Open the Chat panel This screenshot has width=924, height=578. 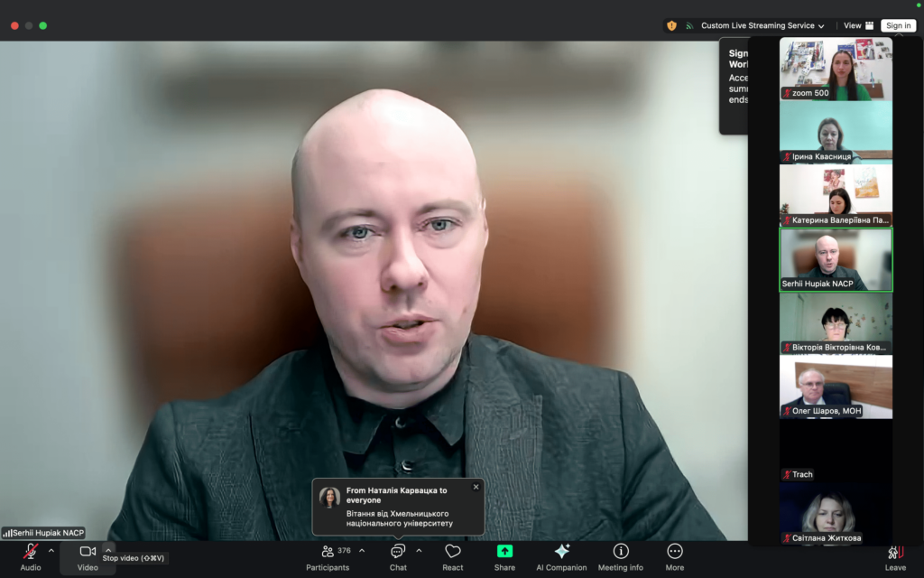click(x=398, y=556)
